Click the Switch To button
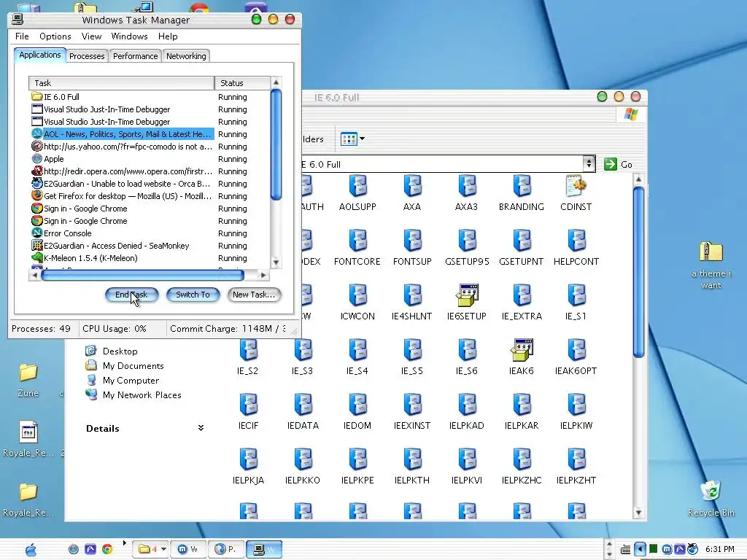 tap(193, 295)
